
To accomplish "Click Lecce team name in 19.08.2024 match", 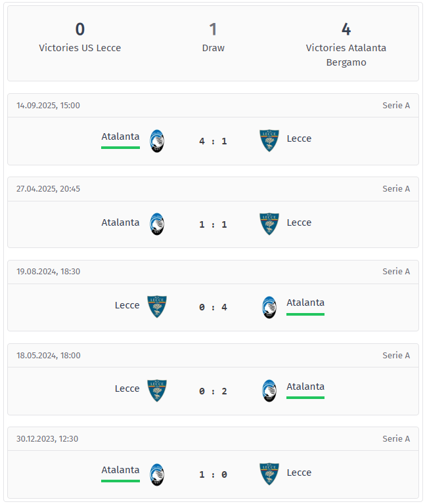I will 127,305.
